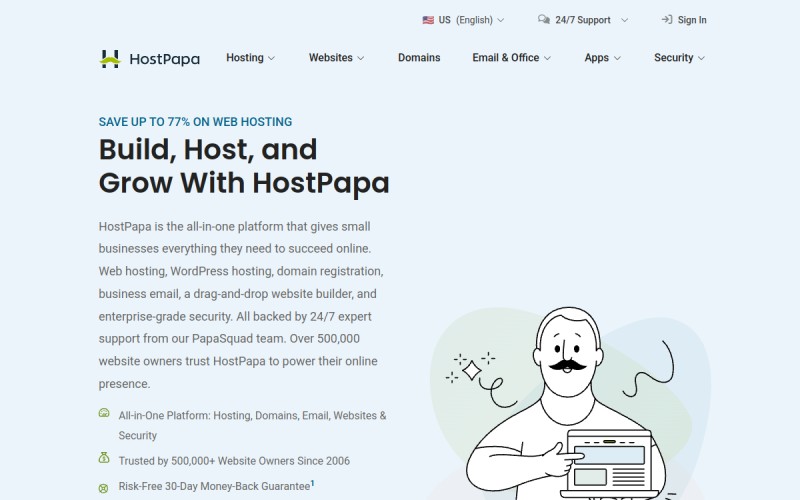The height and width of the screenshot is (500, 800).
Task: Expand the Apps chevron arrow
Action: coord(617,58)
